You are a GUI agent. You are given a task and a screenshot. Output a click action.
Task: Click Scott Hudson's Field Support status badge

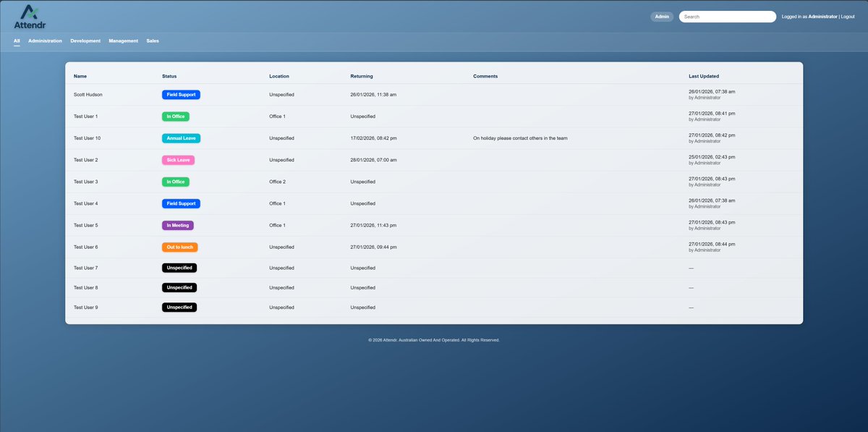[x=181, y=95]
